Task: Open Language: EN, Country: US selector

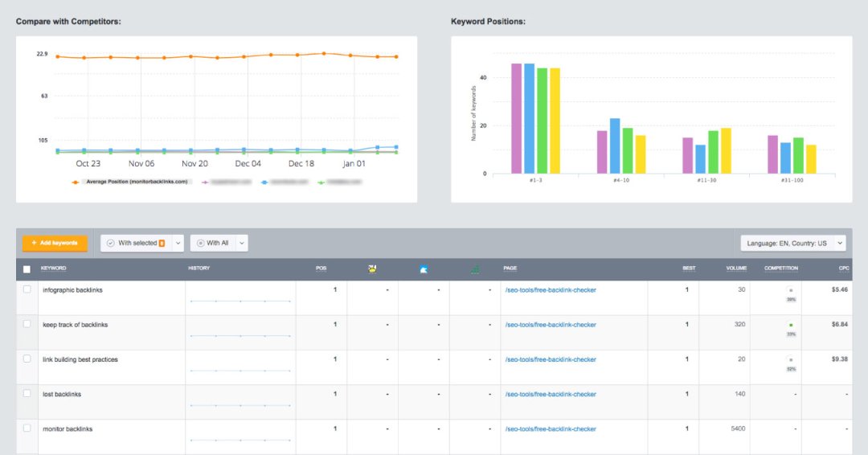Action: [x=792, y=243]
